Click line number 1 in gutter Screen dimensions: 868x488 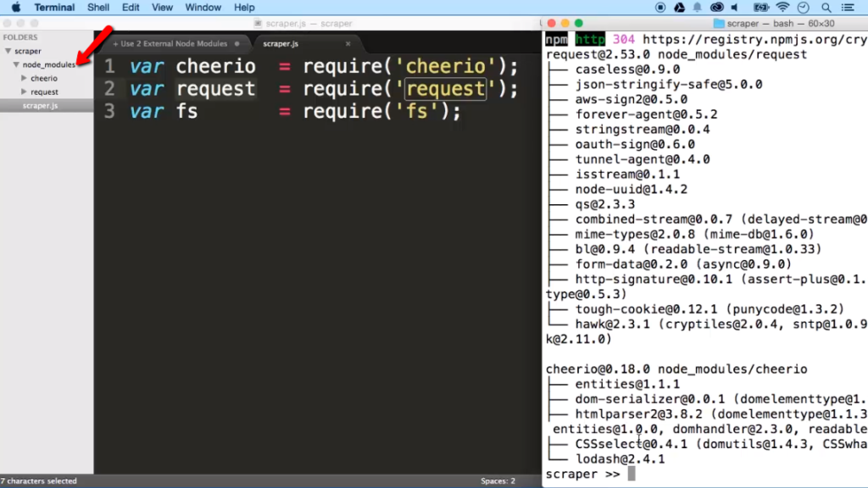click(109, 66)
